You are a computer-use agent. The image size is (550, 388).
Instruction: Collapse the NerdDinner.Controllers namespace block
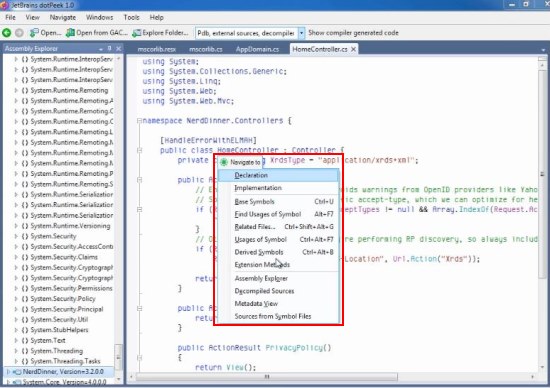[139, 121]
